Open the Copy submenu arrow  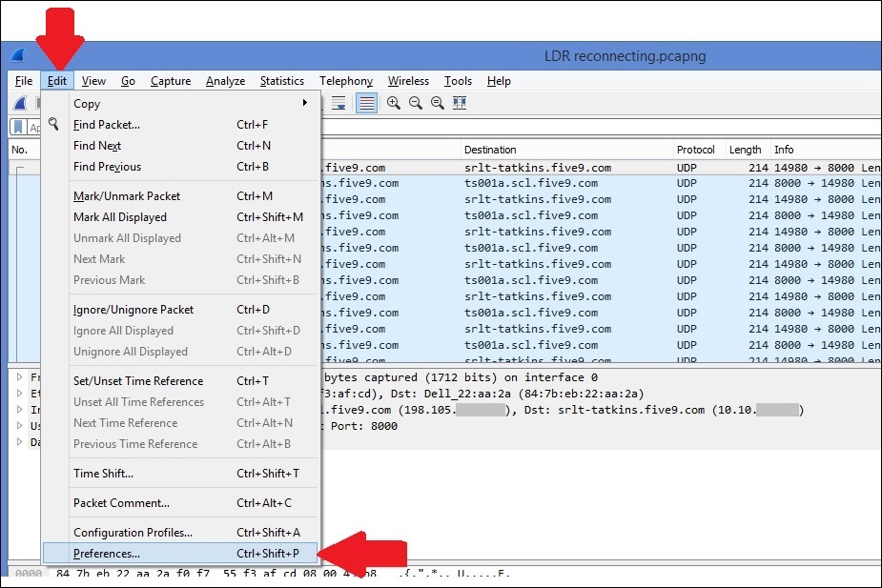pyautogui.click(x=305, y=103)
